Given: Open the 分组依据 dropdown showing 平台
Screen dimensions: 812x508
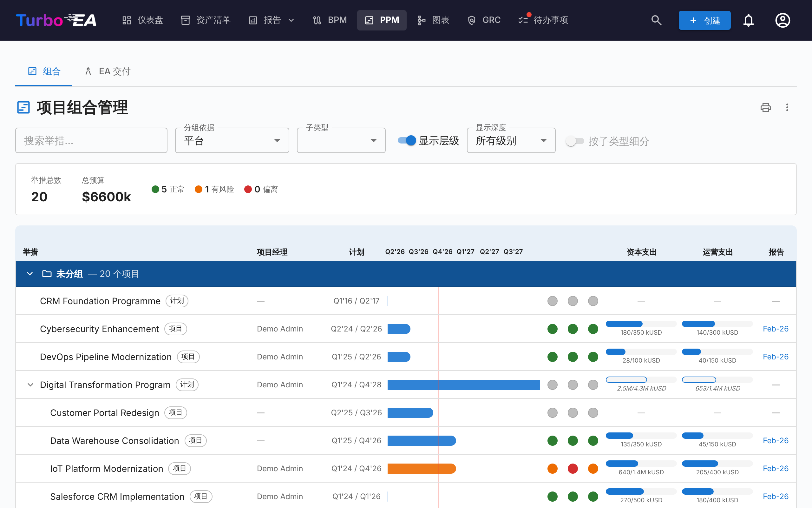Looking at the screenshot, I should click(x=232, y=140).
